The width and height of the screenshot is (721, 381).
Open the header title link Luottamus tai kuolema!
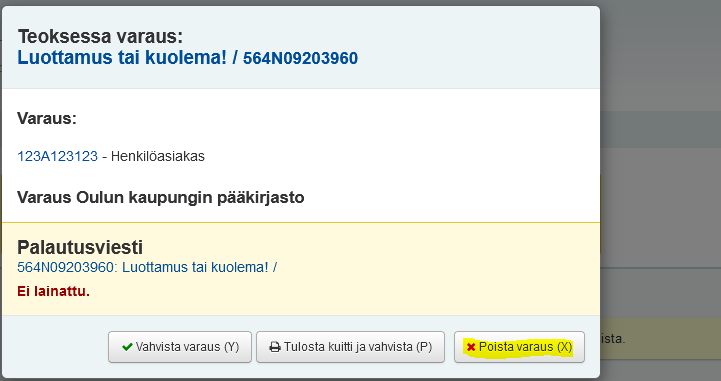[x=122, y=58]
